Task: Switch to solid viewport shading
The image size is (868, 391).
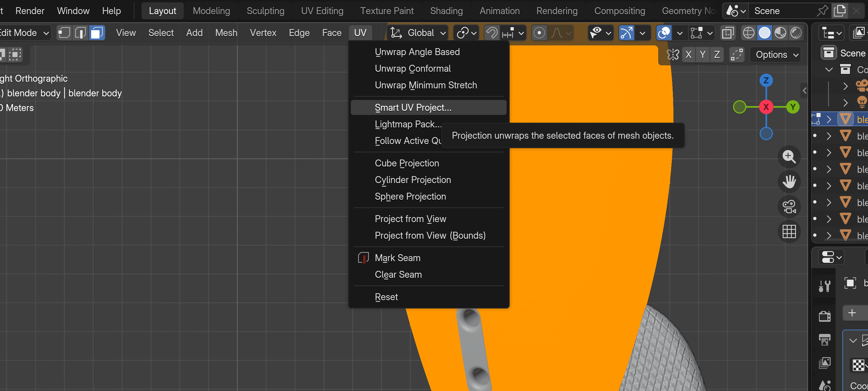Action: [x=764, y=33]
